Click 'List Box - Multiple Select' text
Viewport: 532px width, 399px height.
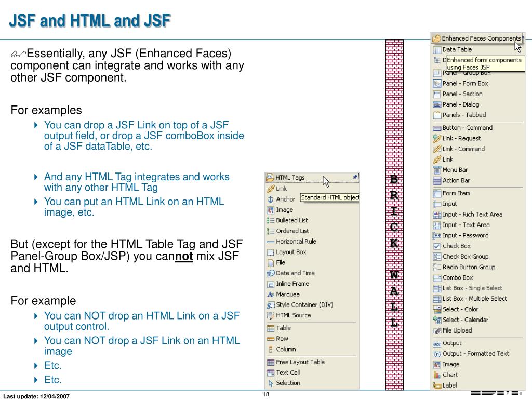[x=475, y=299]
